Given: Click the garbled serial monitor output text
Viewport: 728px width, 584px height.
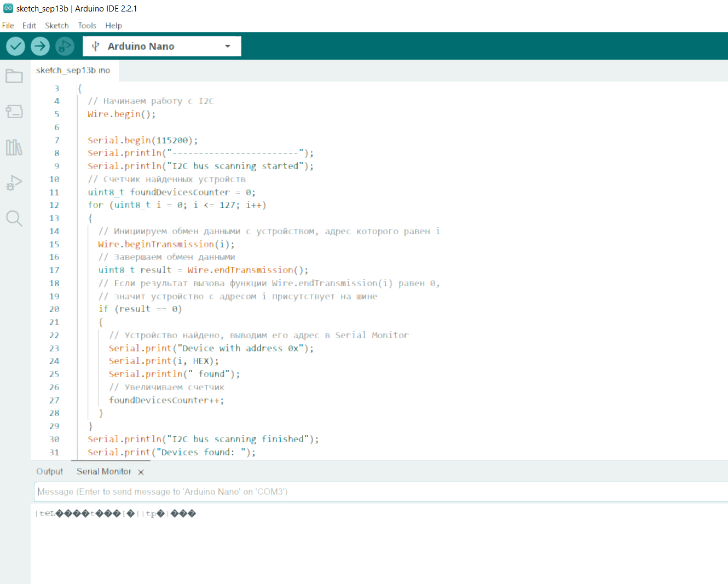Looking at the screenshot, I should click(x=115, y=513).
